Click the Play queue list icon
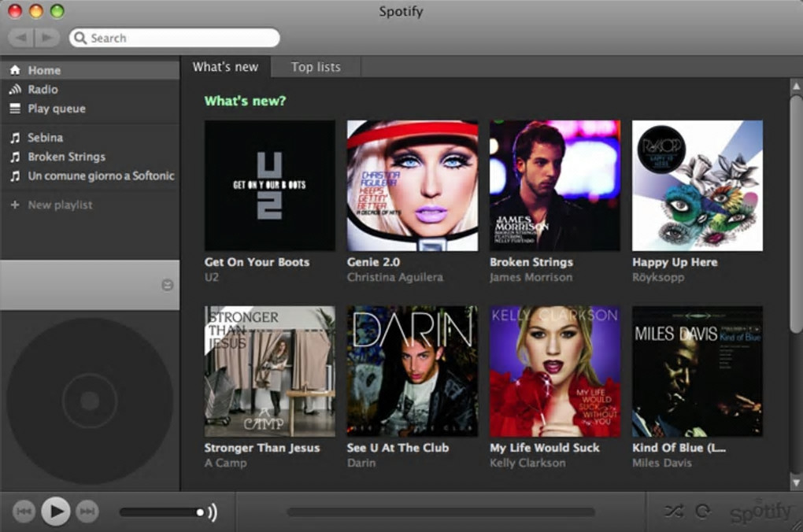 pyautogui.click(x=16, y=109)
